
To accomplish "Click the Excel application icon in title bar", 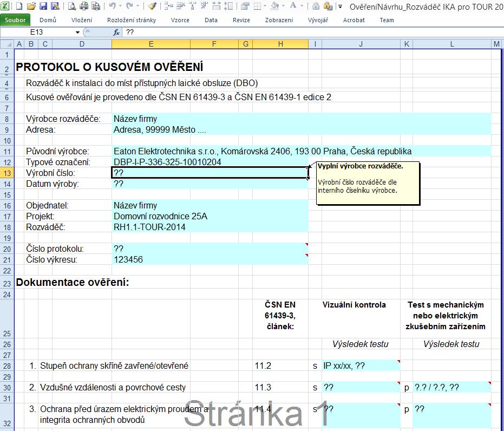I will tap(5, 6).
